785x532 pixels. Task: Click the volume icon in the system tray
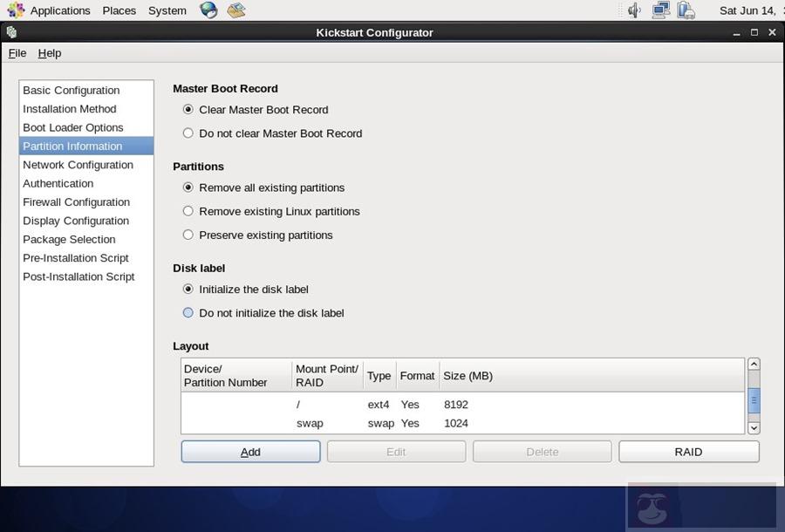[633, 10]
